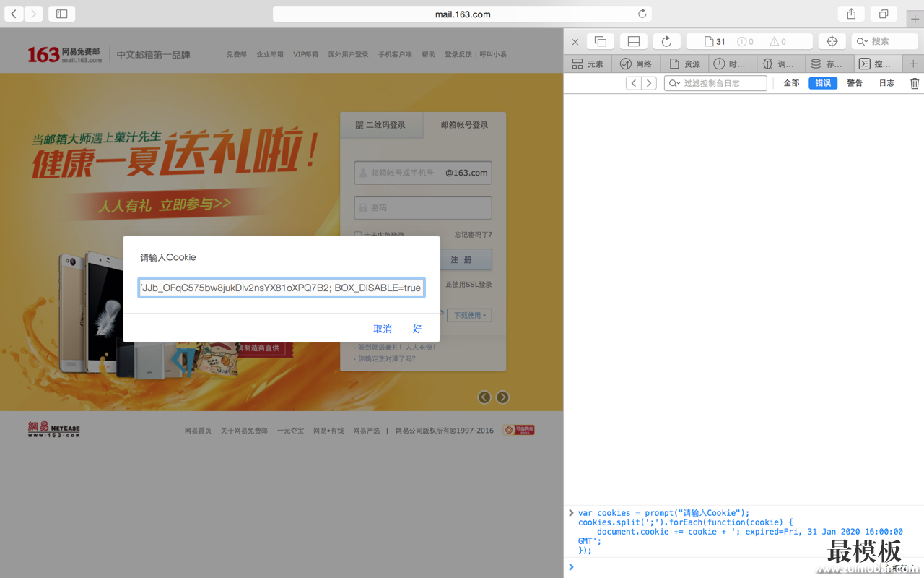
Task: Go back with Safari's back arrow
Action: point(14,14)
